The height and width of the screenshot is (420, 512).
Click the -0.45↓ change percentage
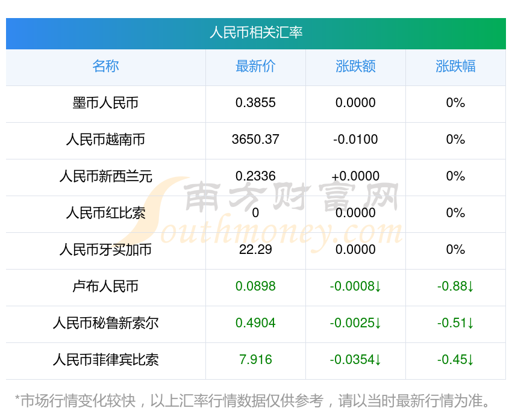pyautogui.click(x=455, y=360)
